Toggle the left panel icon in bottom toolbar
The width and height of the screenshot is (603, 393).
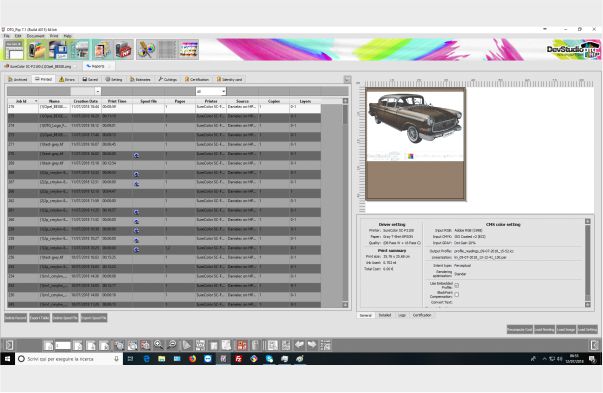point(9,345)
